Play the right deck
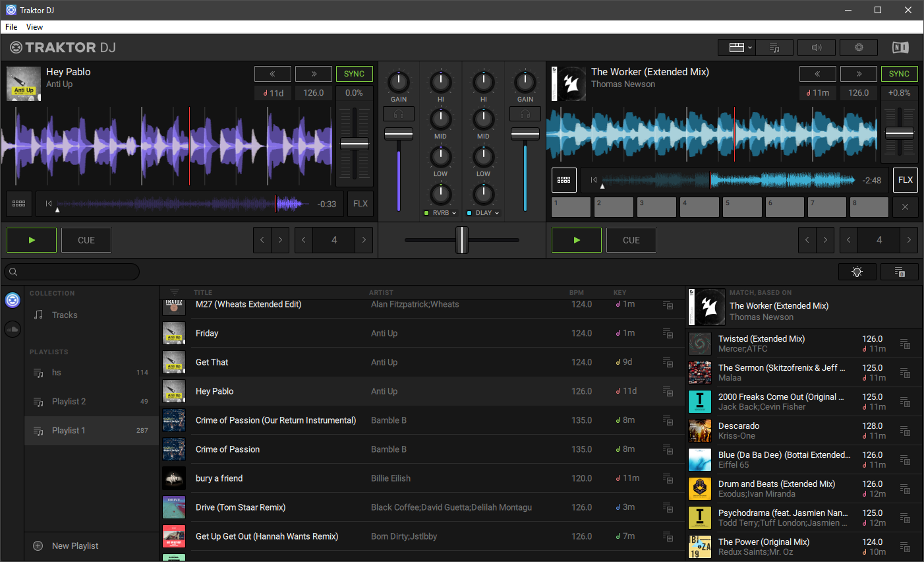924x562 pixels. (577, 240)
